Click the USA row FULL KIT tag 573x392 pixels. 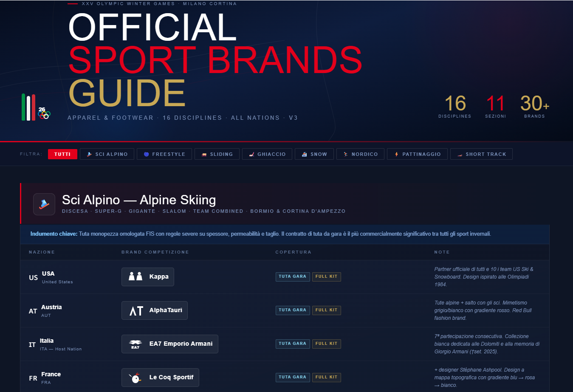pyautogui.click(x=327, y=276)
